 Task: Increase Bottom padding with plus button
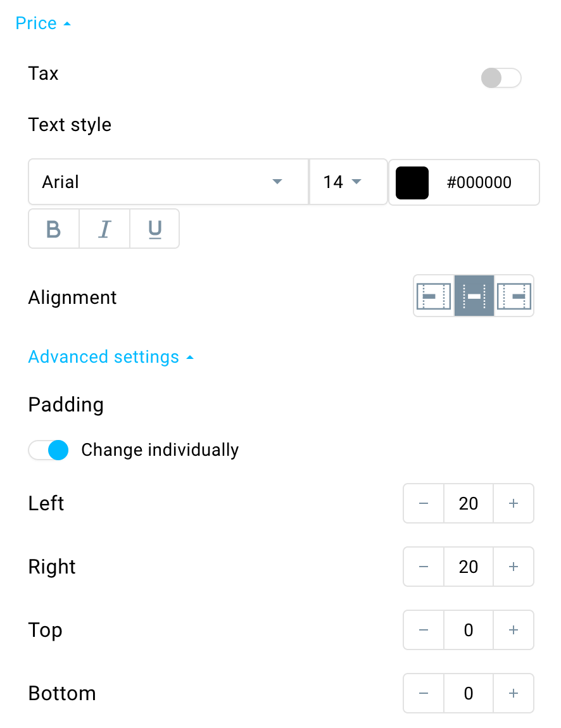point(513,693)
